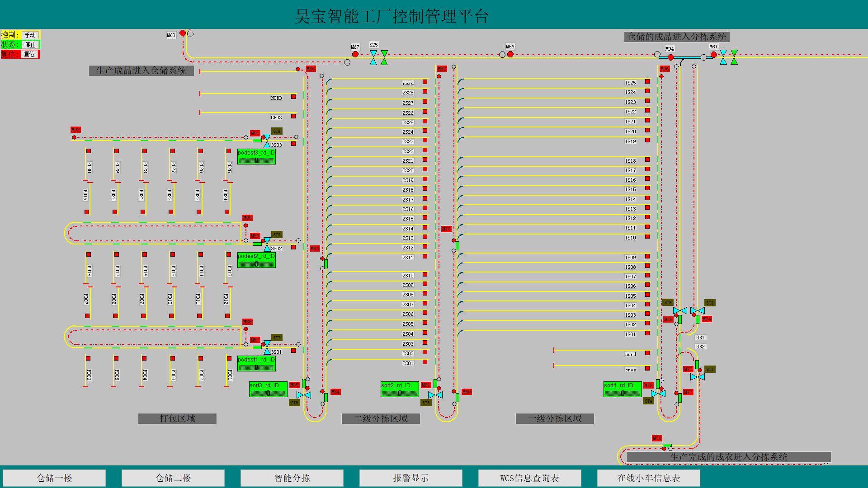
Task: Click the cyan valve beside ST6 label
Action: 304,395
